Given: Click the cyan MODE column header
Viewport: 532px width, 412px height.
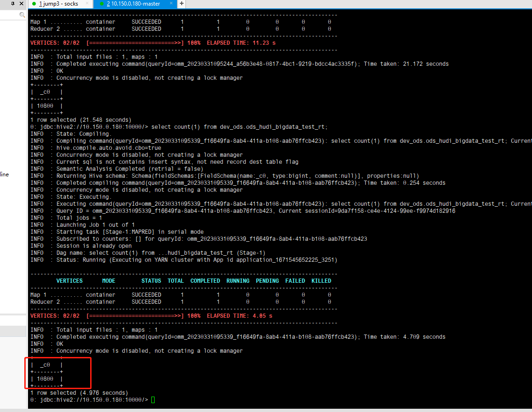Looking at the screenshot, I should [x=108, y=281].
